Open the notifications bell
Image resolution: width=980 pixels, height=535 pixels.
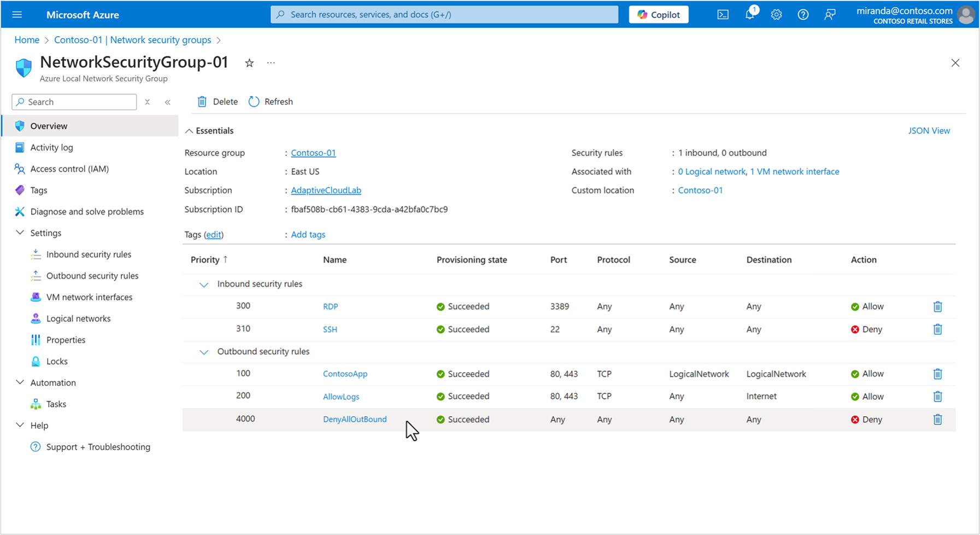(x=749, y=14)
